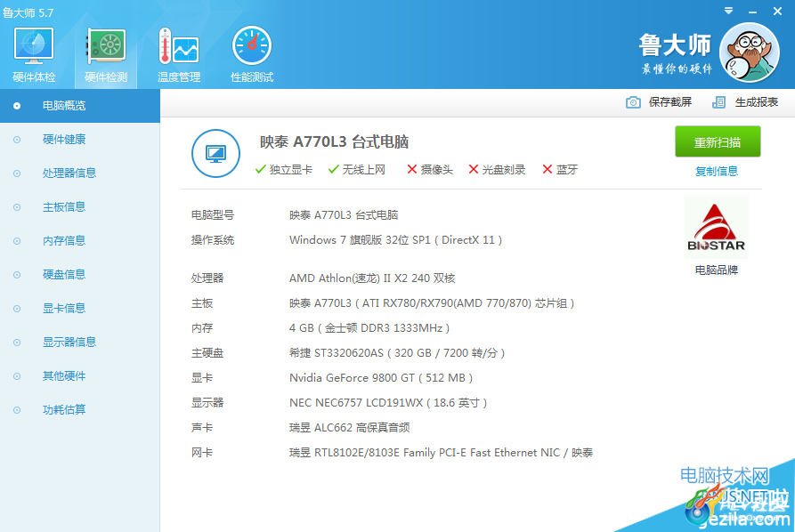Click the 显示器 row label
Screen dimensions: 795x532
tap(207, 403)
